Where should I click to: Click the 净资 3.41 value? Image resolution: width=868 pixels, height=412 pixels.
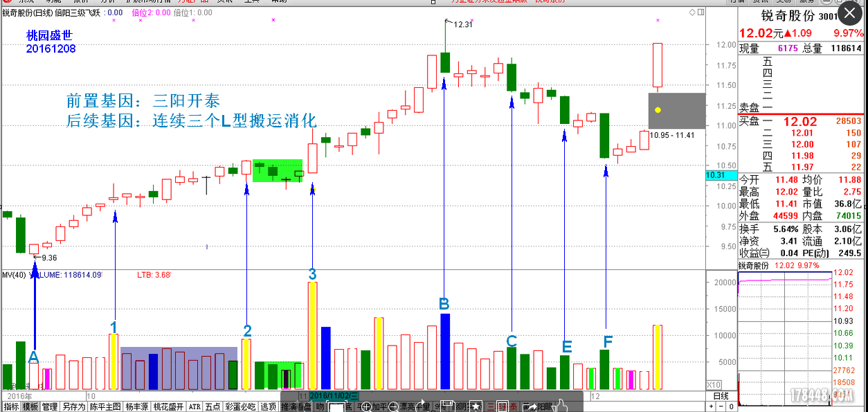coord(788,241)
